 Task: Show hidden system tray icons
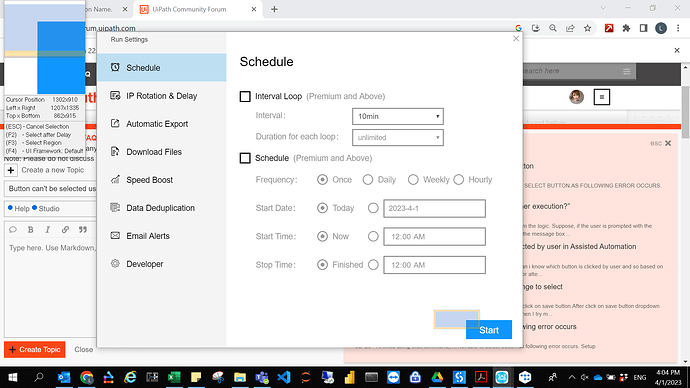(x=572, y=377)
